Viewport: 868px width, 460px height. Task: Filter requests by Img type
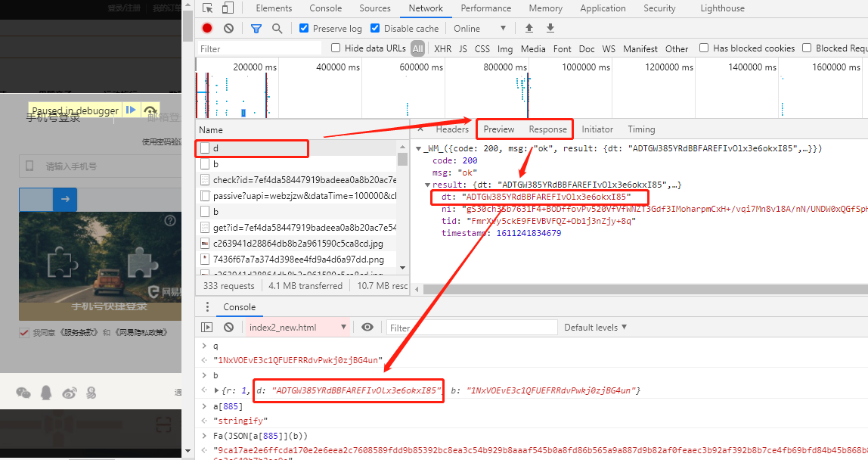point(505,48)
